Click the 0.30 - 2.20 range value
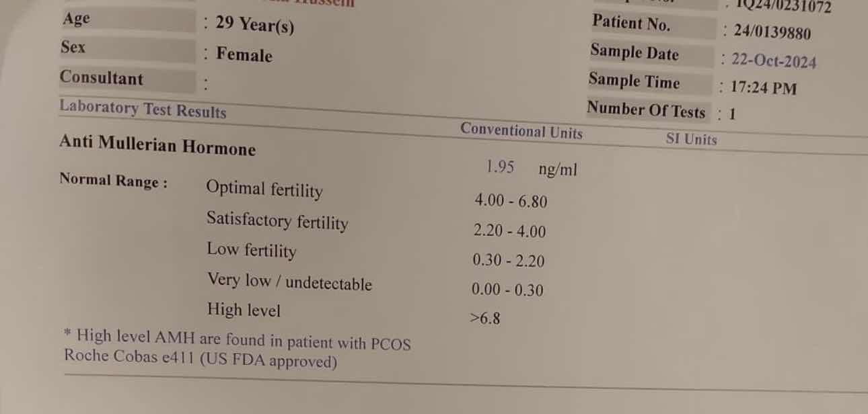Screen dimensions: 868x414 [x=509, y=261]
